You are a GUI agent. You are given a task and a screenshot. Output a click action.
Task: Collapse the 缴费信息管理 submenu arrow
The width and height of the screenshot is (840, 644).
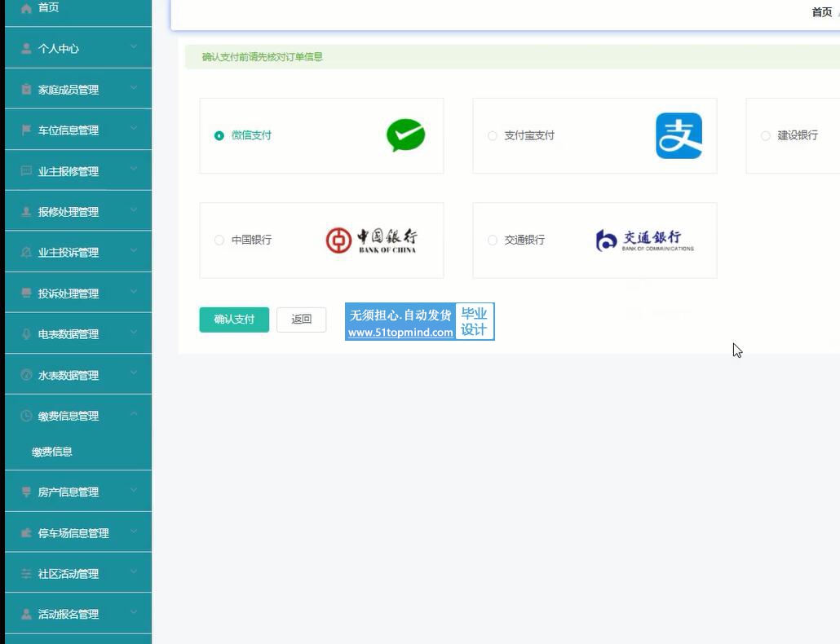click(134, 414)
